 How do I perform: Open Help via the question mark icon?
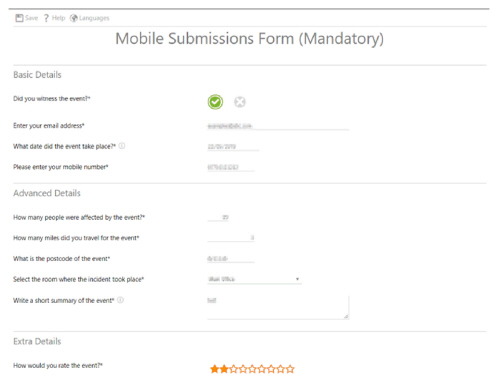(x=46, y=18)
